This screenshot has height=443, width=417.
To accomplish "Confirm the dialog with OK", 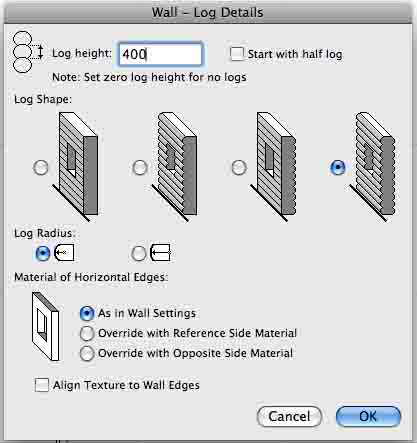I will coord(368,416).
